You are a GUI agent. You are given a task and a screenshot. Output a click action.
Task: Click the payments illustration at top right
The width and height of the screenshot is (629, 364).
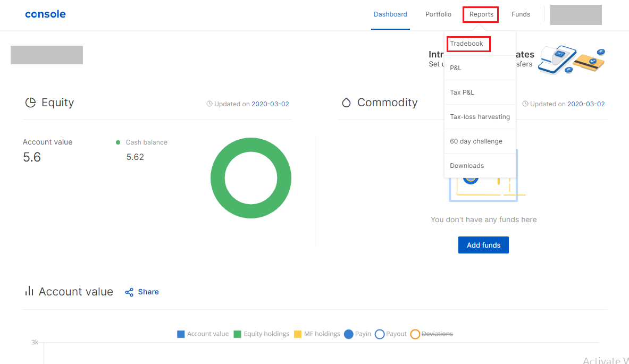click(x=572, y=60)
